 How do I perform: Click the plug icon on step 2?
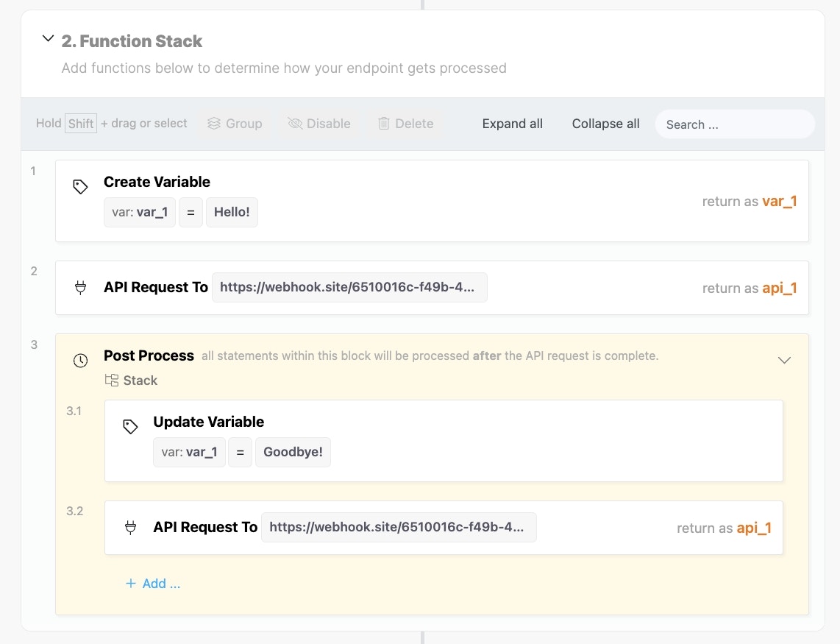(81, 288)
